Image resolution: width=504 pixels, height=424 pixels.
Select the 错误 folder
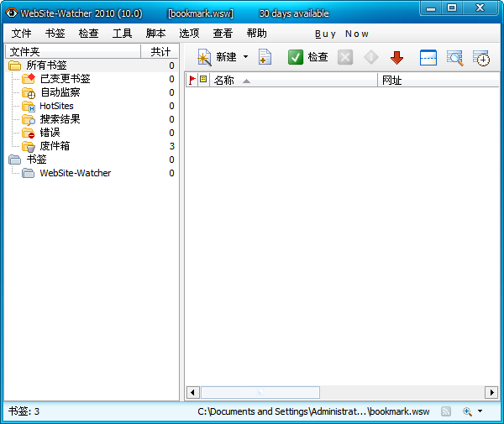[x=50, y=133]
